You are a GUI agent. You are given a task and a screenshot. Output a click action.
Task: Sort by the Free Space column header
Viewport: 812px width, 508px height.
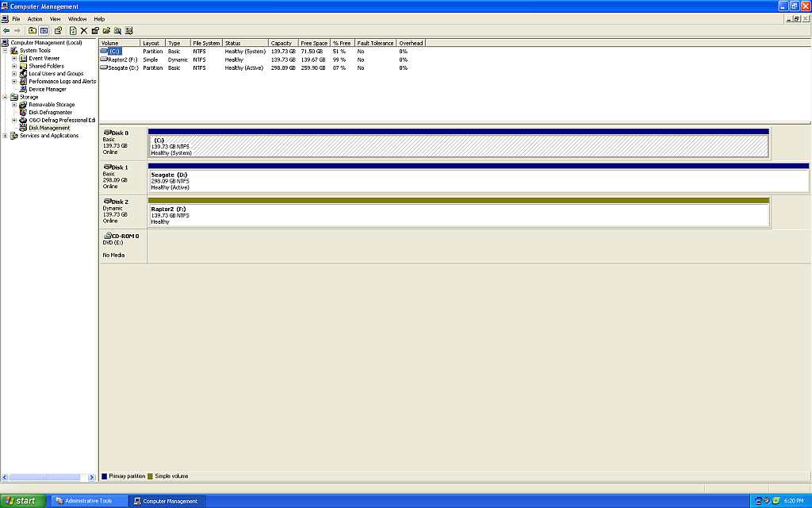[314, 43]
